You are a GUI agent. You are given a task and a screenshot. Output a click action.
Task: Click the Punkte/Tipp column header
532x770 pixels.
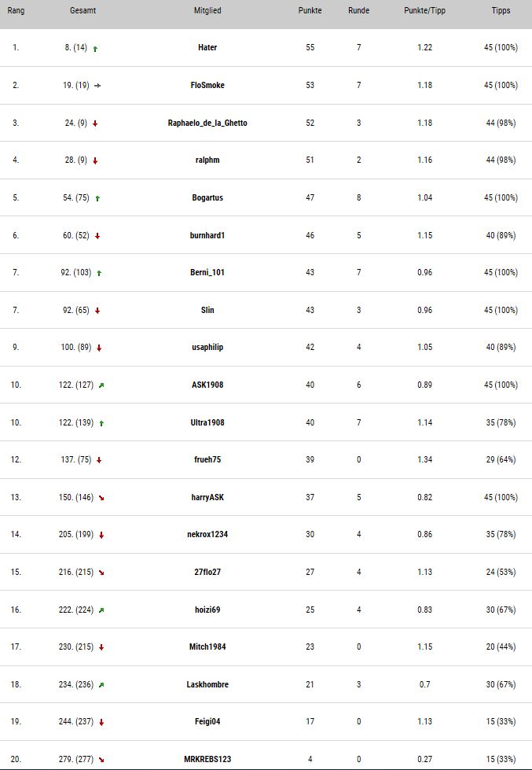(425, 10)
